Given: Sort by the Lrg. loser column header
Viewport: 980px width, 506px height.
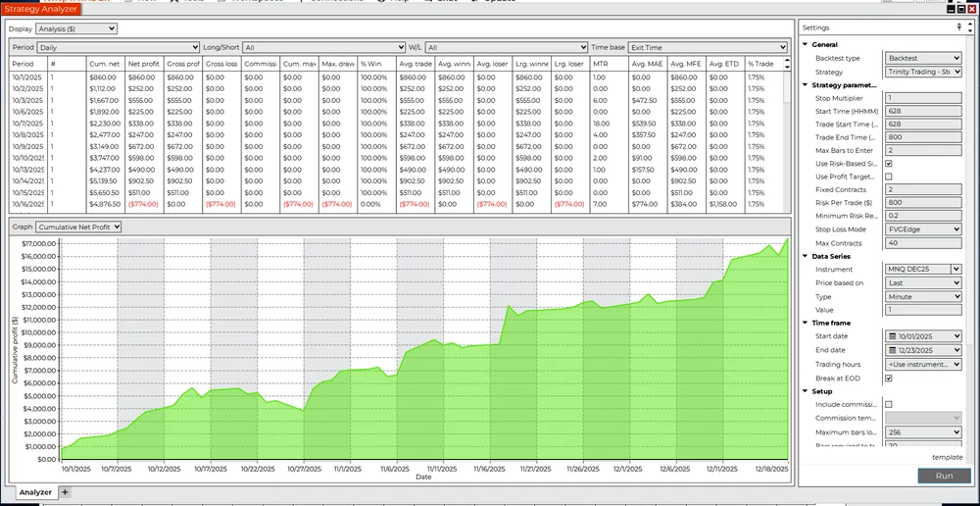Looking at the screenshot, I should tap(570, 64).
